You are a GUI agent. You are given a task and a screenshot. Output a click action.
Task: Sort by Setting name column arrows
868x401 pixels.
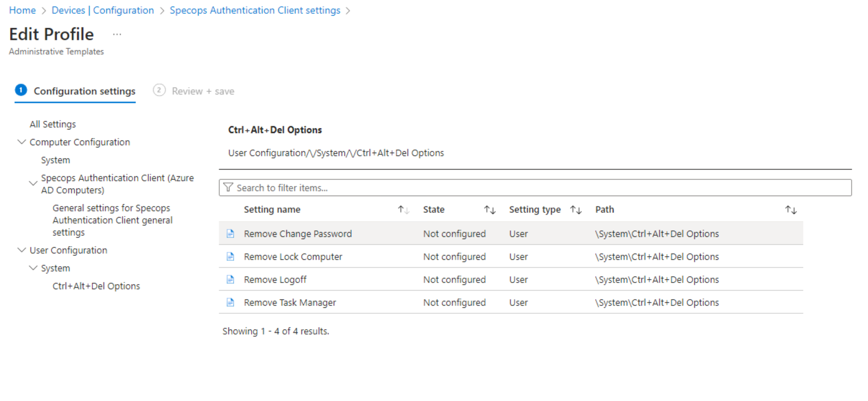coord(403,210)
